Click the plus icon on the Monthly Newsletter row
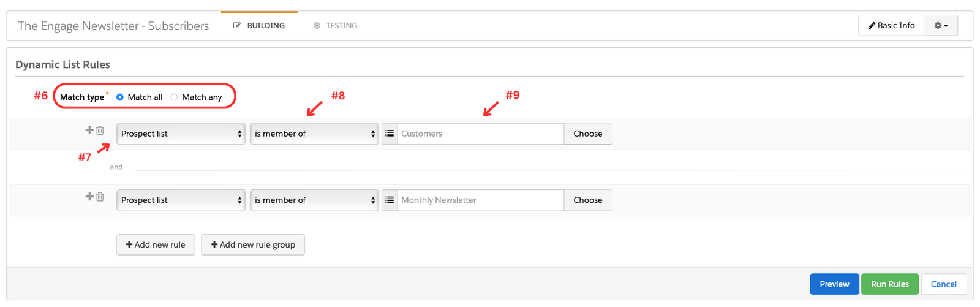This screenshot has height=307, width=980. click(x=89, y=196)
